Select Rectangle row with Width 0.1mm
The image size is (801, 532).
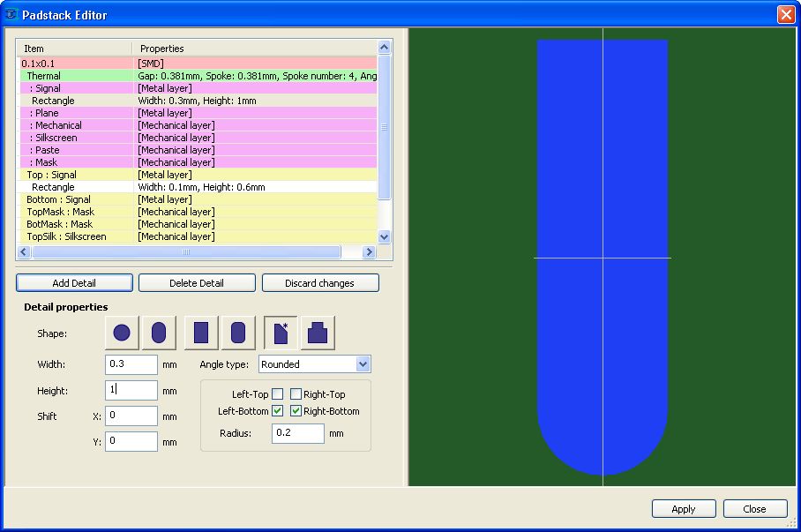coord(198,187)
